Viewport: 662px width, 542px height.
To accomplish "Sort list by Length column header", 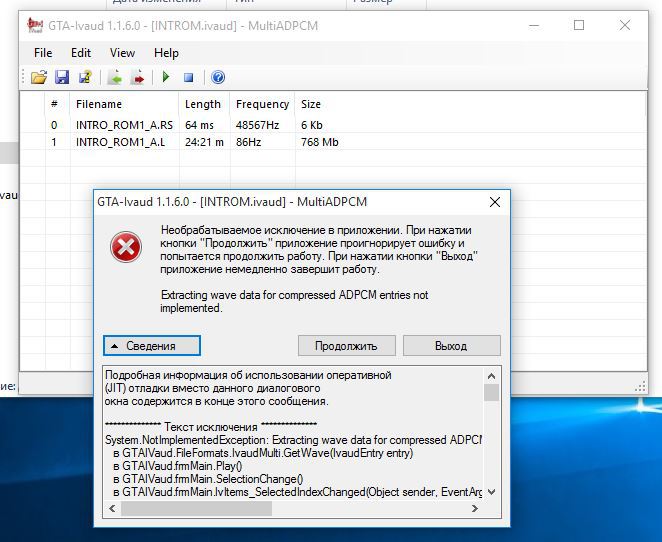I will (204, 104).
